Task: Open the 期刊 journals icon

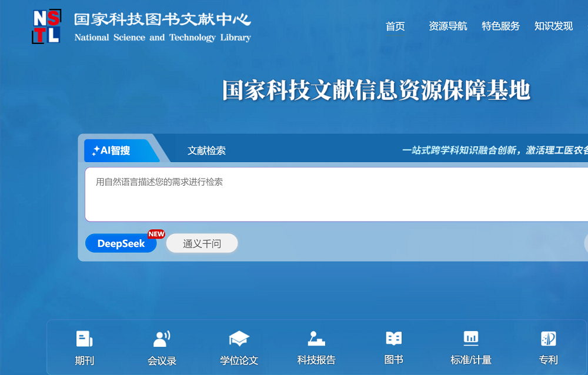Action: tap(84, 339)
